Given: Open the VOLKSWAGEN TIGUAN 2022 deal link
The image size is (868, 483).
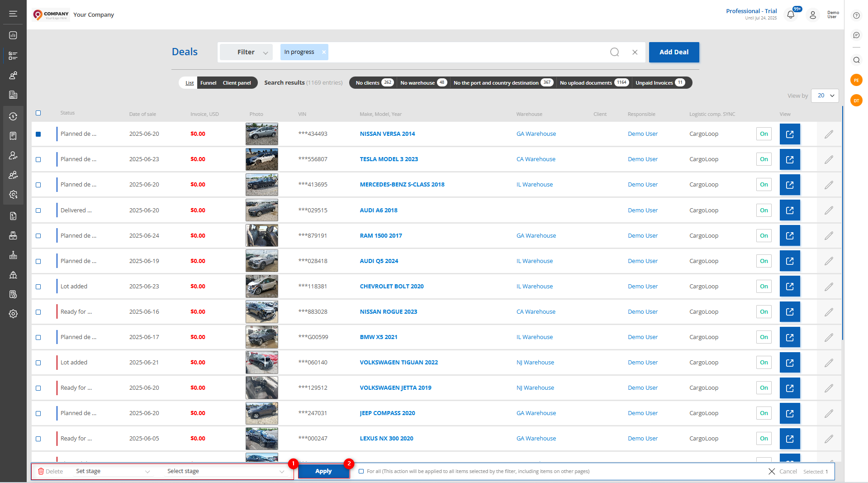Looking at the screenshot, I should (x=398, y=363).
